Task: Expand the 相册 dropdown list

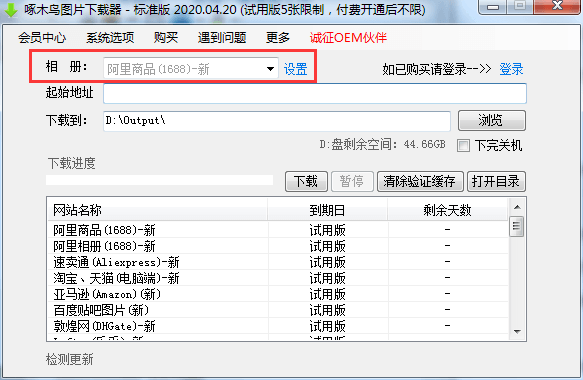Action: tap(270, 69)
